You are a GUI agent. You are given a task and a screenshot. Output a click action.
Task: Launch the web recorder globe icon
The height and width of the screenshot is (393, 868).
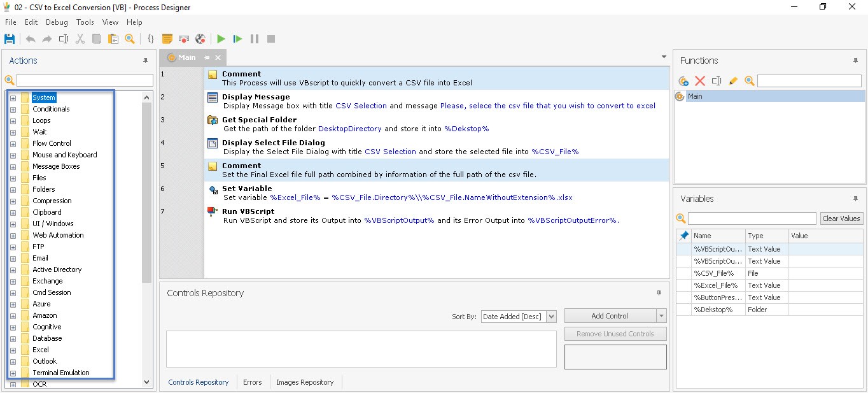point(200,39)
